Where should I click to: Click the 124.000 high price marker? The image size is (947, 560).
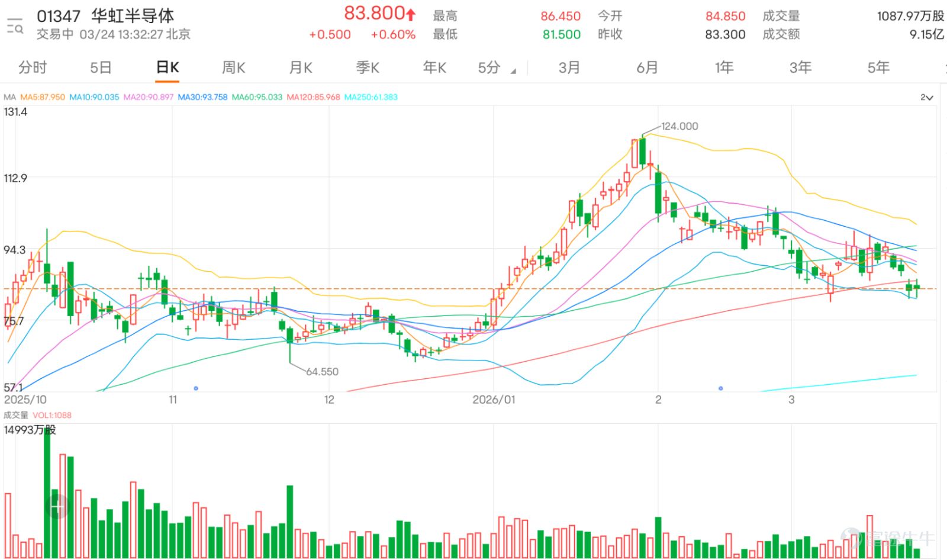tap(679, 126)
